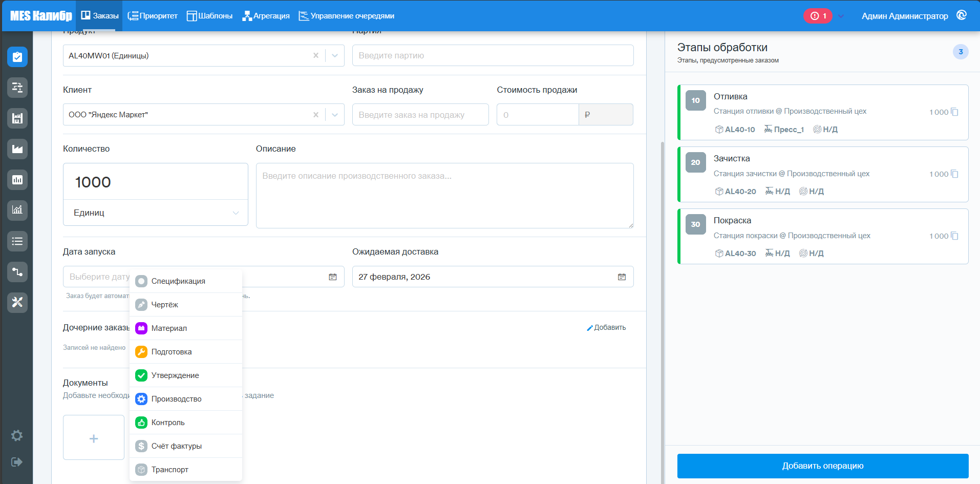Viewport: 980px width, 484px height.
Task: Click the copy icon in Зачистка stage
Action: 954,174
